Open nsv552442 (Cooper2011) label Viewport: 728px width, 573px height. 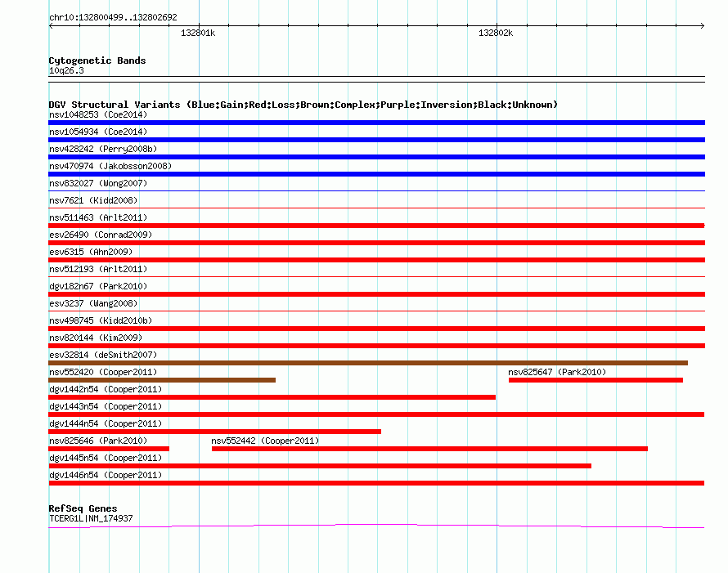pos(265,441)
